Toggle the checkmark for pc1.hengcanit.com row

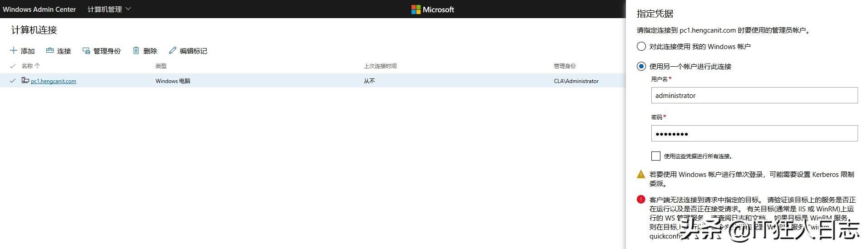pos(13,81)
